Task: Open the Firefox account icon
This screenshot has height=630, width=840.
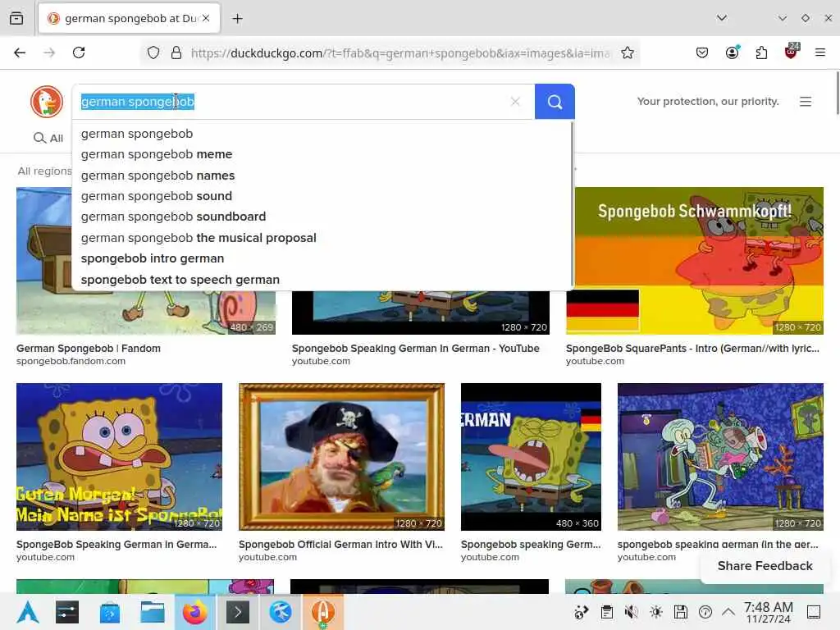Action: click(732, 52)
